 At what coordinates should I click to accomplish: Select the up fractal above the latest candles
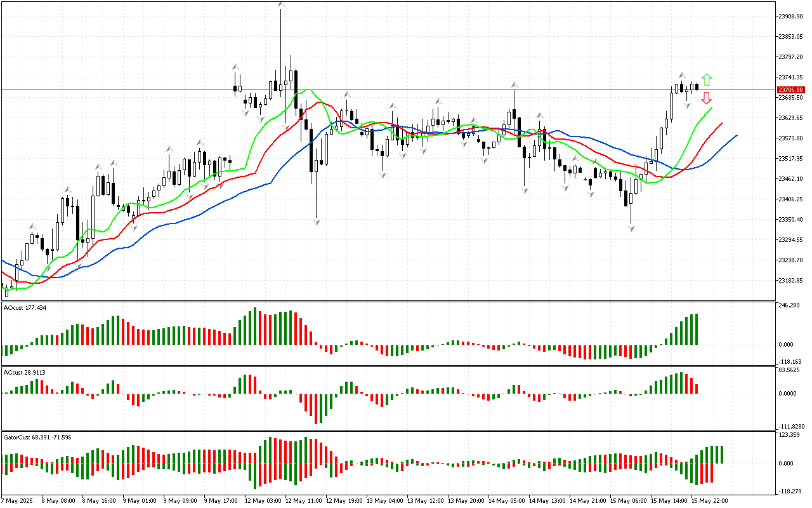click(x=682, y=75)
